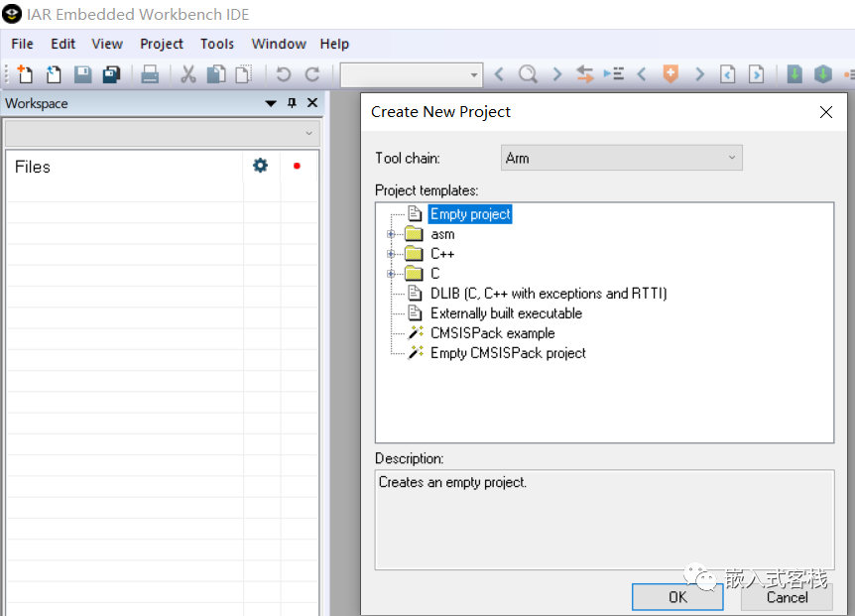Click the Redo arrow icon

tap(311, 74)
